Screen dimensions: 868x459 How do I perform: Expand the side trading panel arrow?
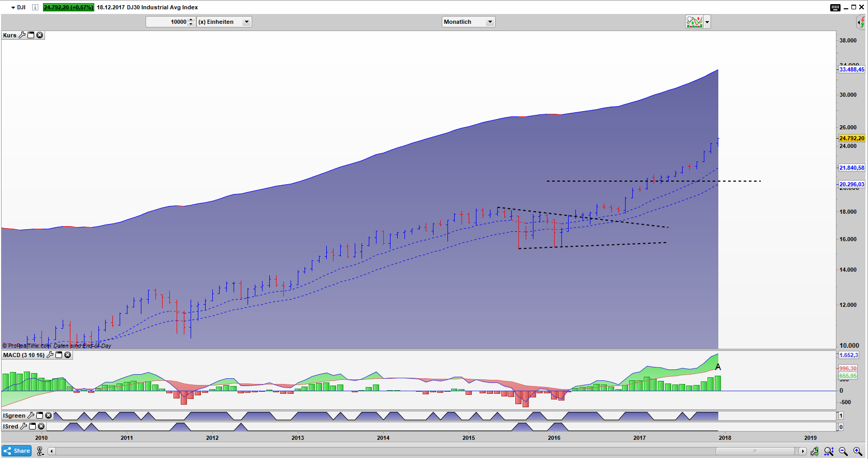click(x=861, y=22)
